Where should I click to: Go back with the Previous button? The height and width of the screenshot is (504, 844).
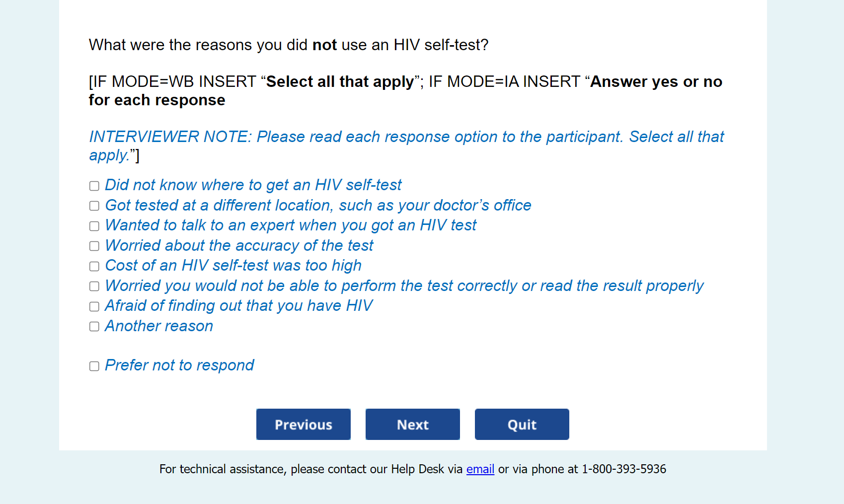[x=304, y=425]
